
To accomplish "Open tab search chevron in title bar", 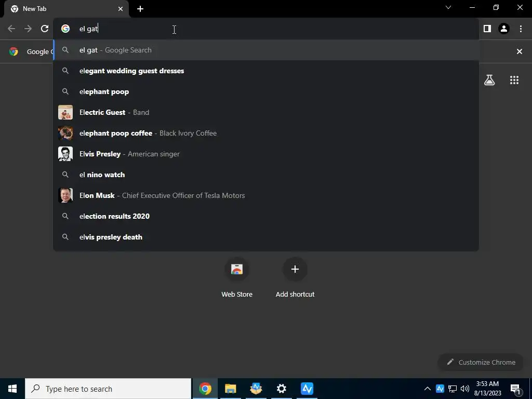I will click(x=448, y=7).
